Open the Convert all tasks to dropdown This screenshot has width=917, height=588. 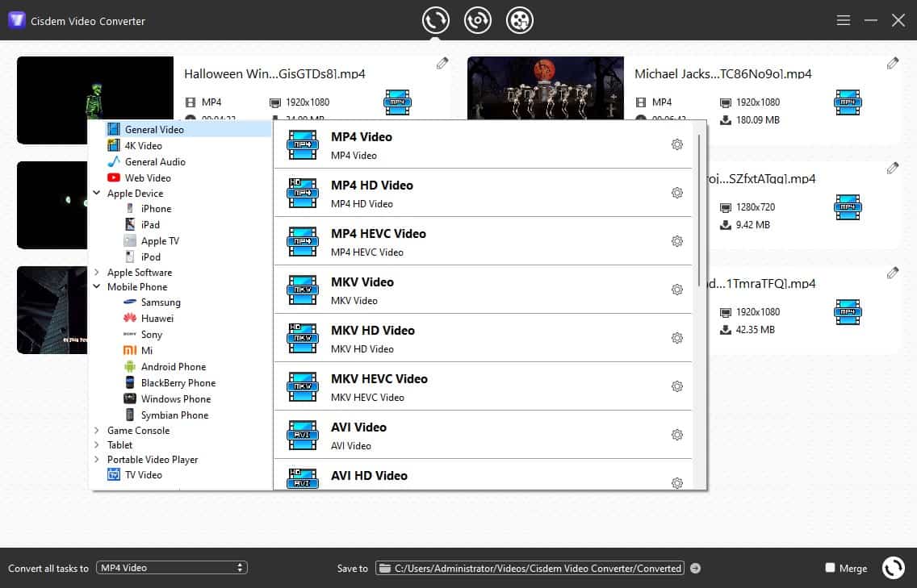172,568
